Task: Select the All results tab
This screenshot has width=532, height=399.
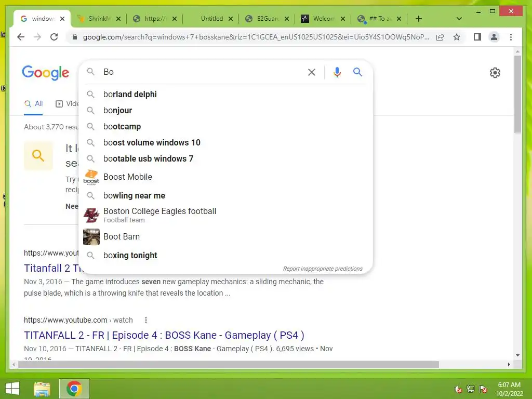Action: tap(33, 104)
